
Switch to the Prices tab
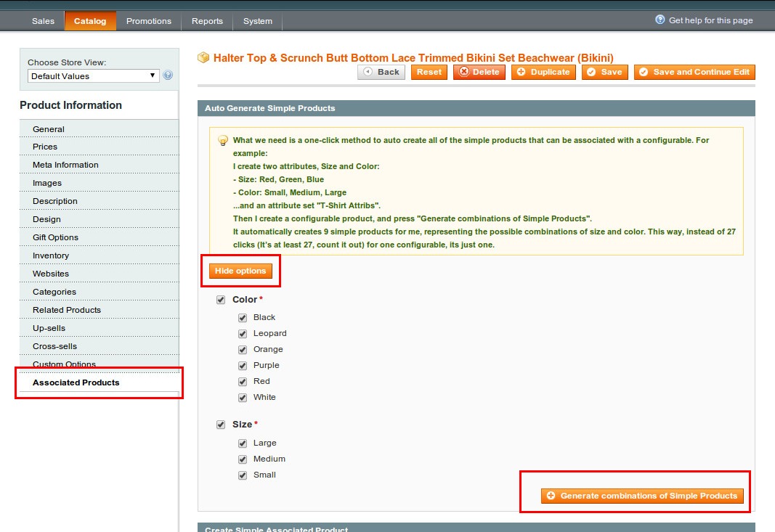(100, 147)
